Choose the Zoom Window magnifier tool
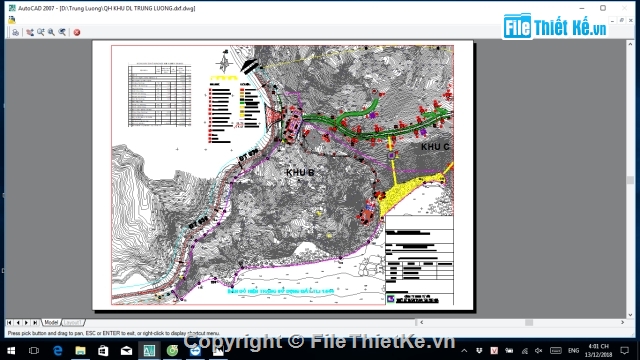The image size is (640, 360). [x=51, y=32]
